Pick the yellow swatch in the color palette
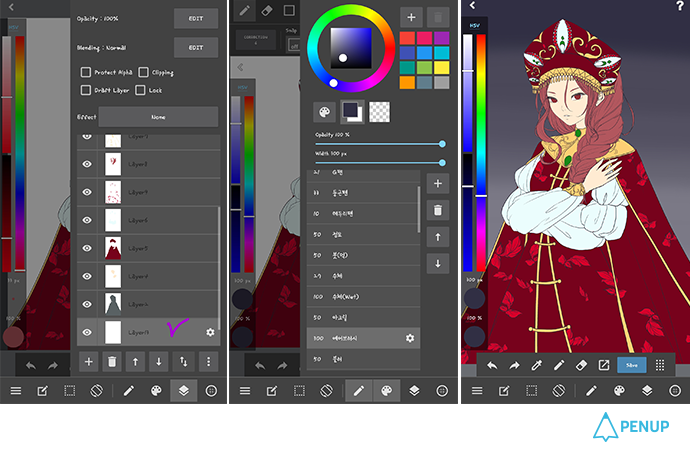690x452 pixels. 441,67
